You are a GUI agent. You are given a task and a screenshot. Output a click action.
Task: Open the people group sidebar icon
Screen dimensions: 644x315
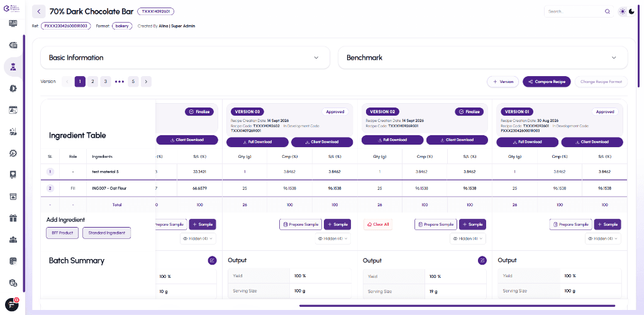tap(13, 240)
